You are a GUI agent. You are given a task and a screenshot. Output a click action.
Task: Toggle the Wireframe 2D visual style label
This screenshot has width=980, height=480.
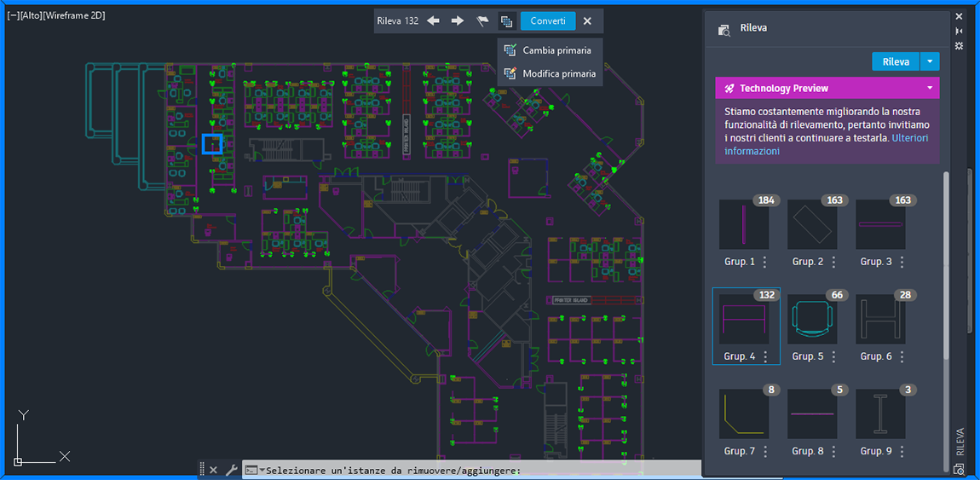(x=74, y=15)
